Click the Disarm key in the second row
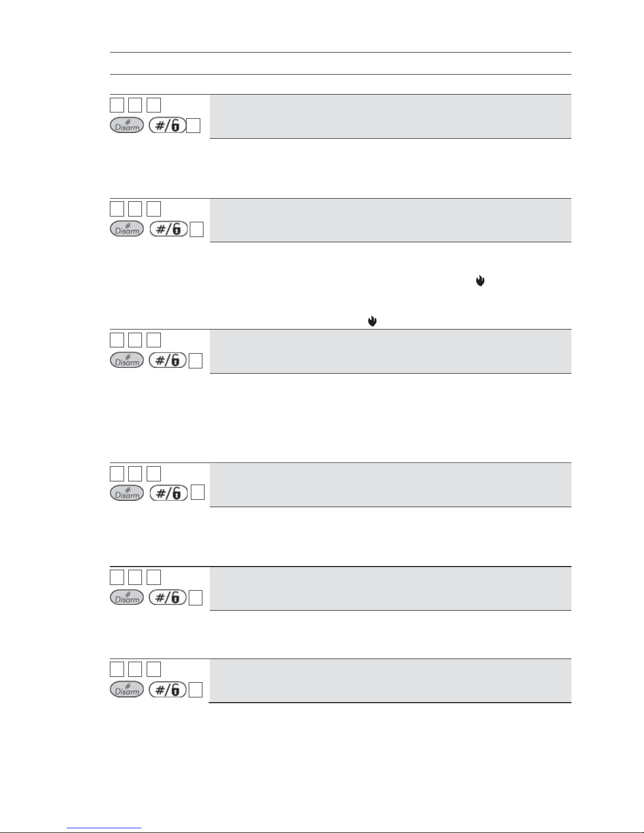Image resolution: width=644 pixels, height=833 pixels. [x=127, y=230]
